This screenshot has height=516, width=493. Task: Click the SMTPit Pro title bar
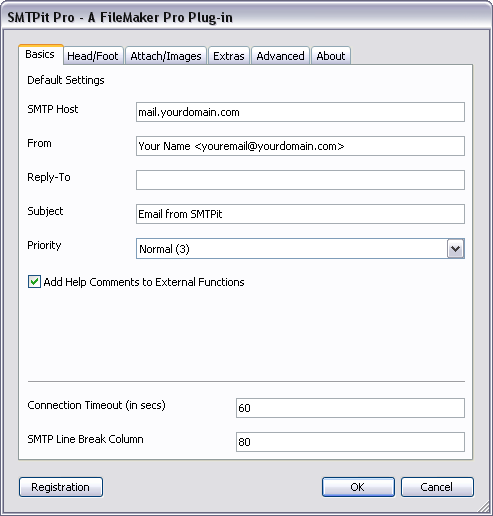246,17
